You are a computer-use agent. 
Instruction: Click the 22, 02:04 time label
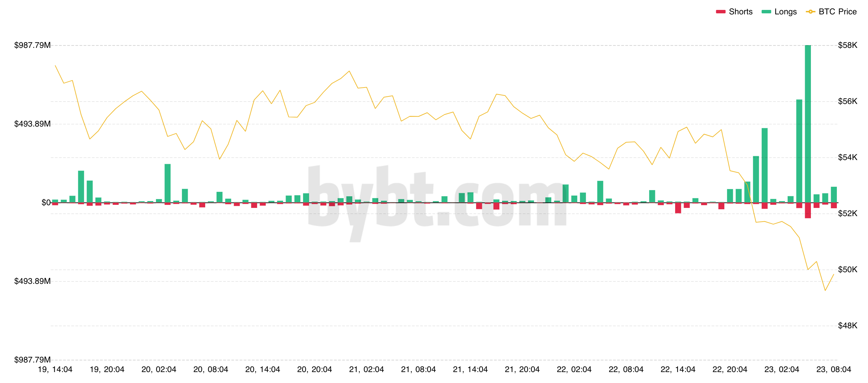[574, 370]
